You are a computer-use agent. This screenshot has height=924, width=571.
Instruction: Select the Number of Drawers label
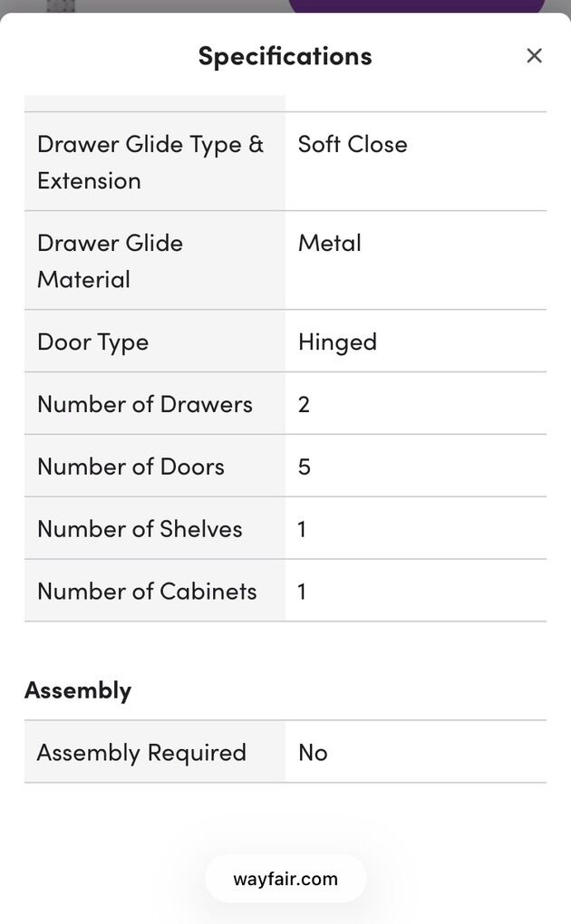click(145, 404)
